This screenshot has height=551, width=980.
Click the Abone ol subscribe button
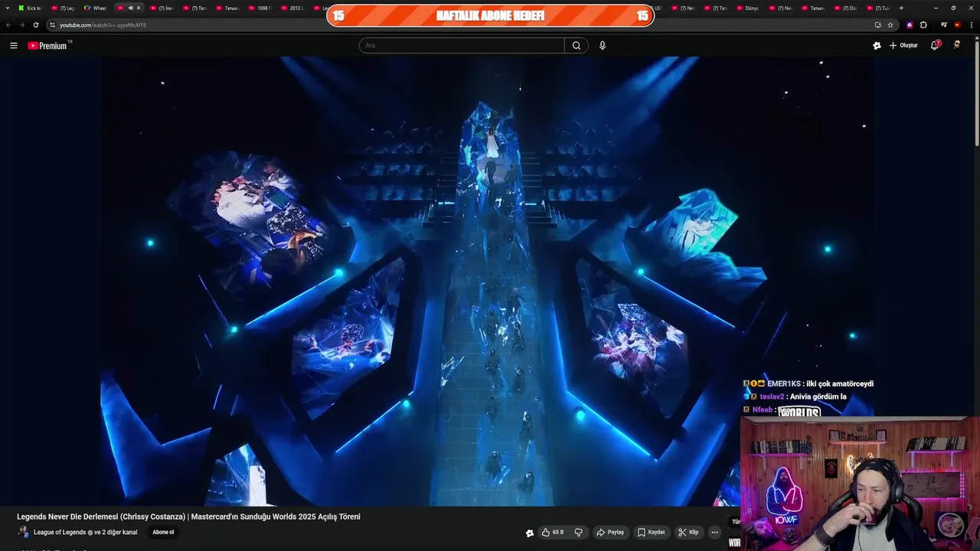pos(163,533)
